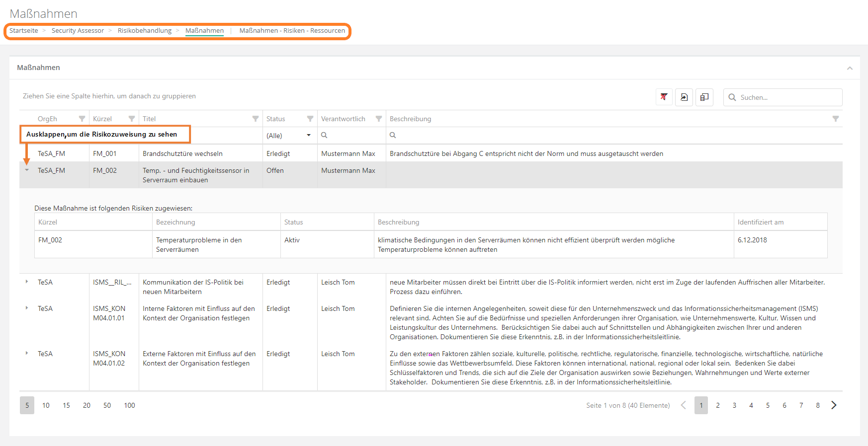Screen dimensions: 868x446
Task: Expand the ISMS_KON M04.01.01 row
Action: (x=27, y=308)
